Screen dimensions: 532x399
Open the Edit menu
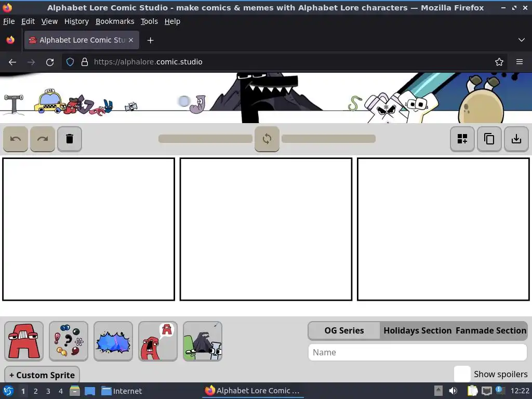[28, 21]
